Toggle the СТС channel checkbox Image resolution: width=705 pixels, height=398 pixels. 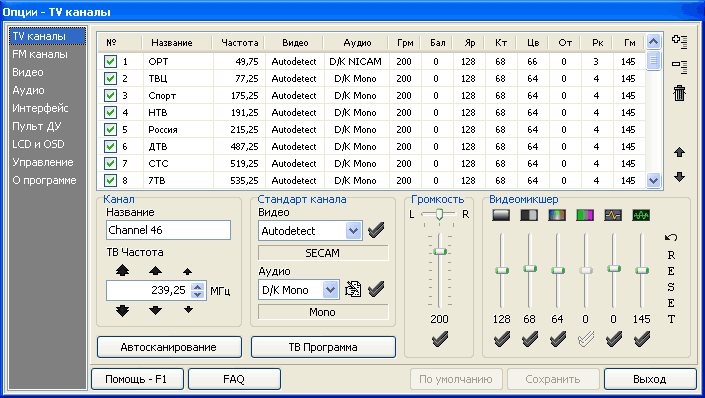click(110, 163)
